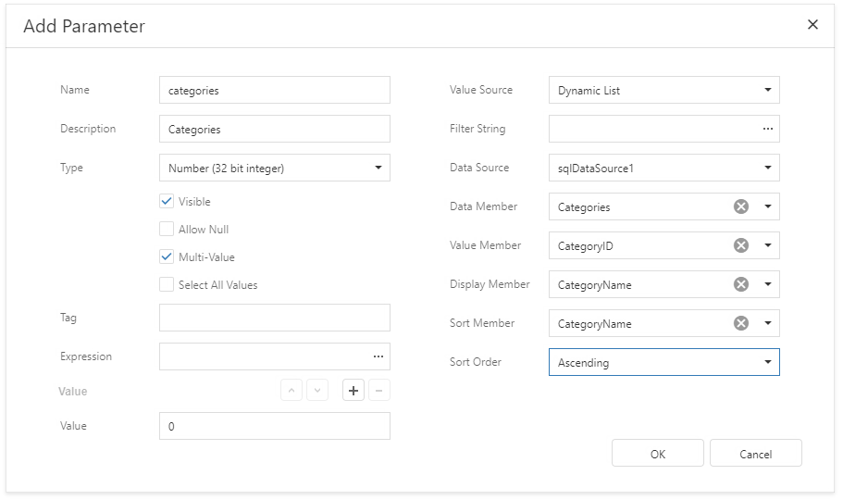Remove value with minus button

(379, 391)
